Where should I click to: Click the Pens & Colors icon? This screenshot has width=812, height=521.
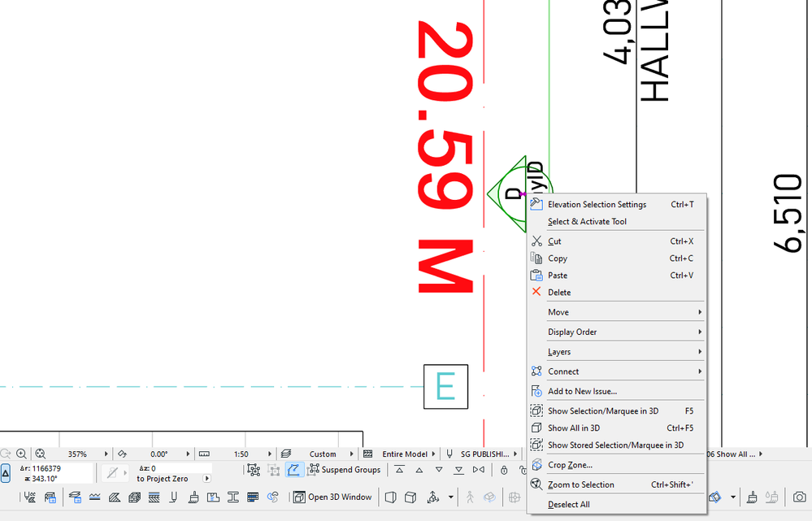(174, 497)
